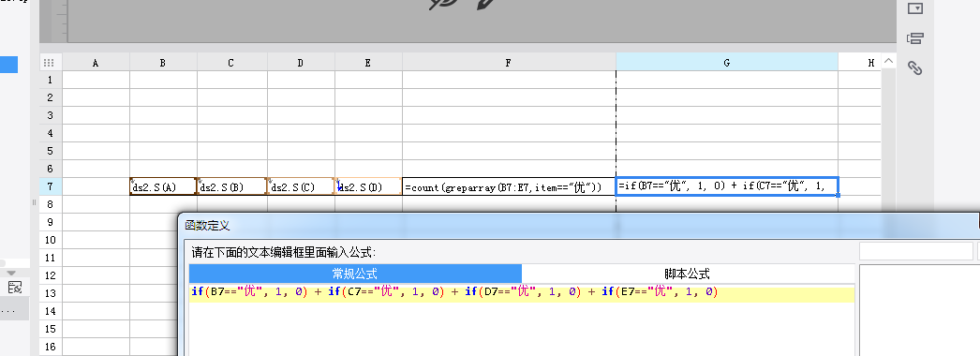The width and height of the screenshot is (980, 356).
Task: Click into the formula text editor line
Action: pos(521,293)
